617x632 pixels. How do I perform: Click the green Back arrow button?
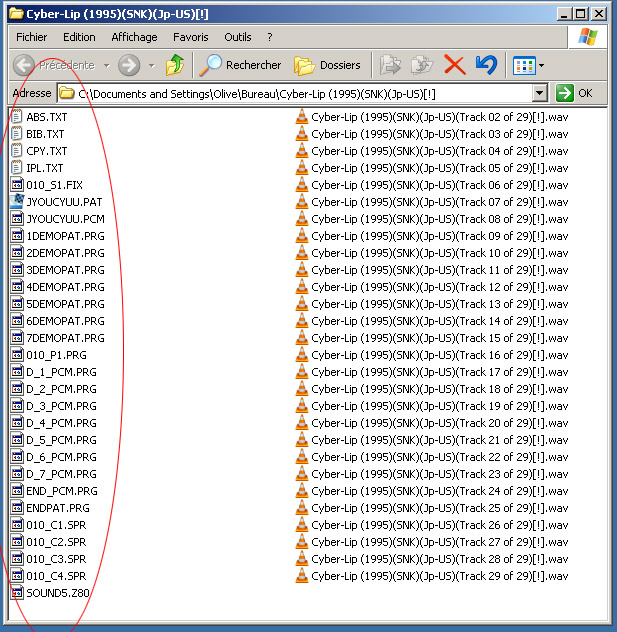[x=25, y=65]
